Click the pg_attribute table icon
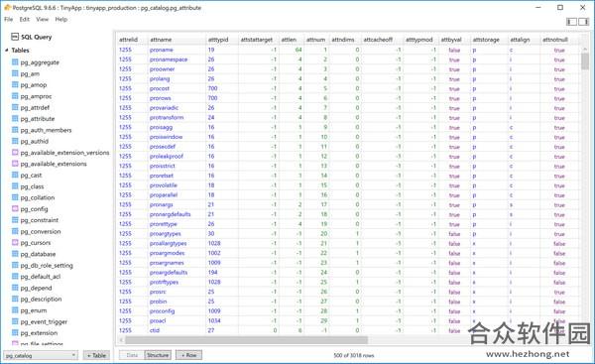Image resolution: width=595 pixels, height=364 pixels. coord(15,118)
